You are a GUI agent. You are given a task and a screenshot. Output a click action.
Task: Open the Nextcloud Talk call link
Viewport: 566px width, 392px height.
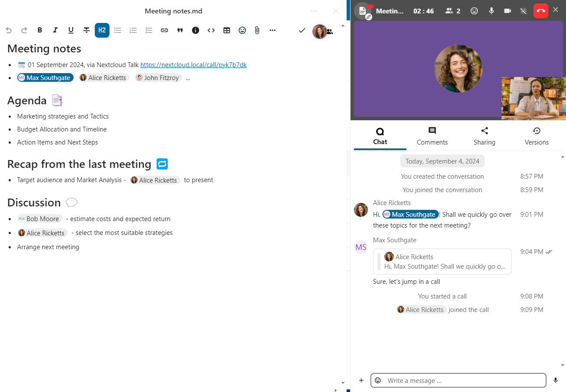[x=193, y=65]
